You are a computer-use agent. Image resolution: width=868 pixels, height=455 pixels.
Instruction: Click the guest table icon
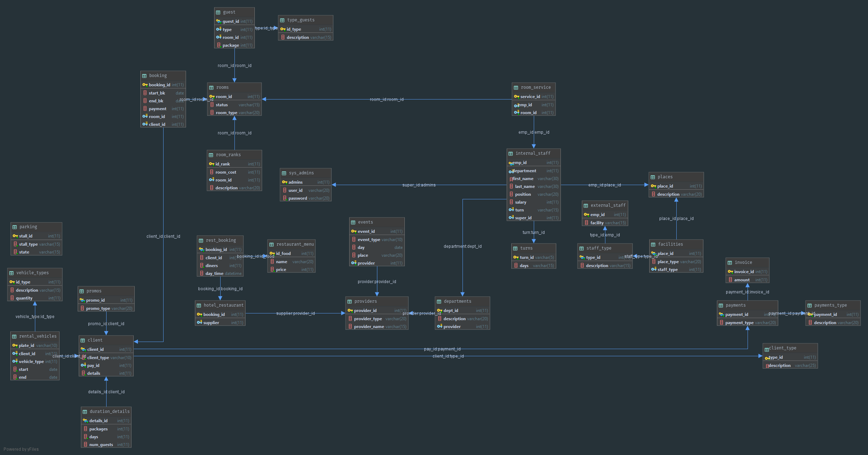[x=218, y=12]
